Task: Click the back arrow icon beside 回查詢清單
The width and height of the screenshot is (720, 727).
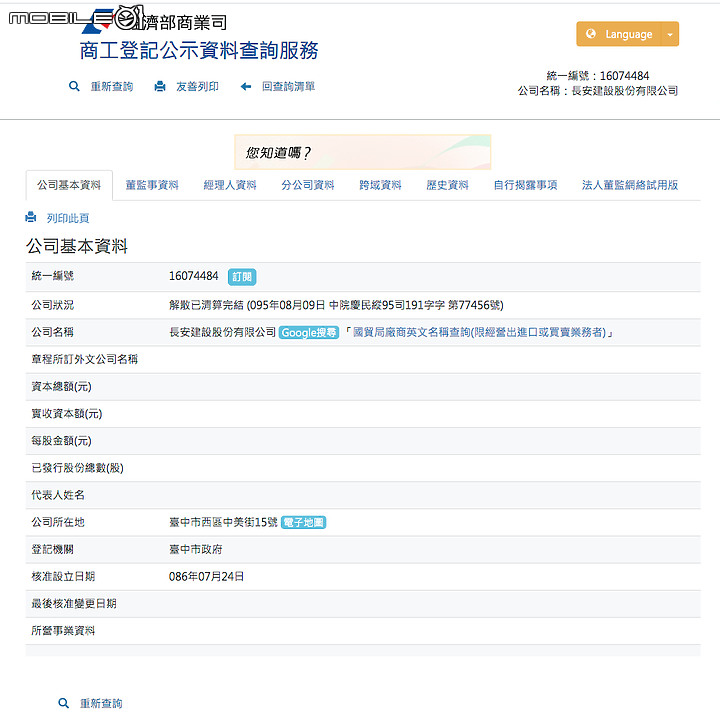Action: click(x=246, y=86)
